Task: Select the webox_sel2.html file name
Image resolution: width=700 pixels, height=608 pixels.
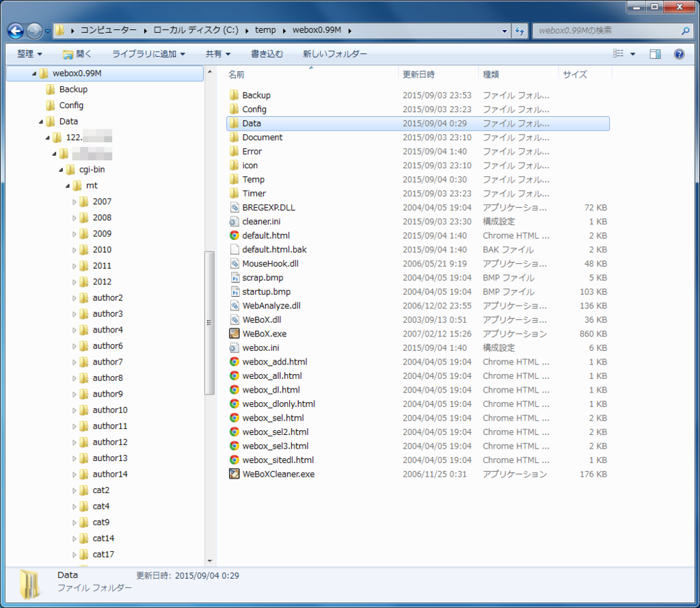Action: (275, 432)
